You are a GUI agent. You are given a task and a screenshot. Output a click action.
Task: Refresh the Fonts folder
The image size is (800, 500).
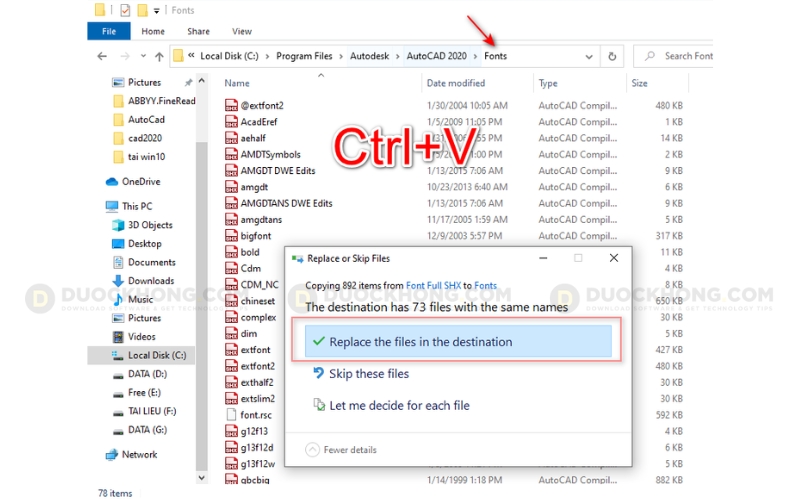click(x=612, y=56)
